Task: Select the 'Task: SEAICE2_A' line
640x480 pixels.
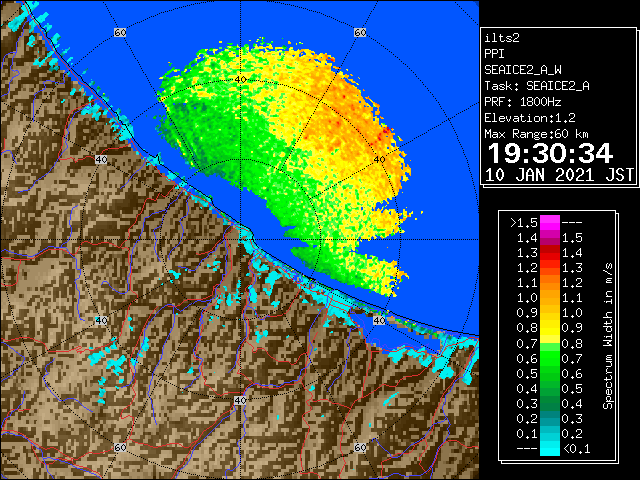Action: [537, 86]
